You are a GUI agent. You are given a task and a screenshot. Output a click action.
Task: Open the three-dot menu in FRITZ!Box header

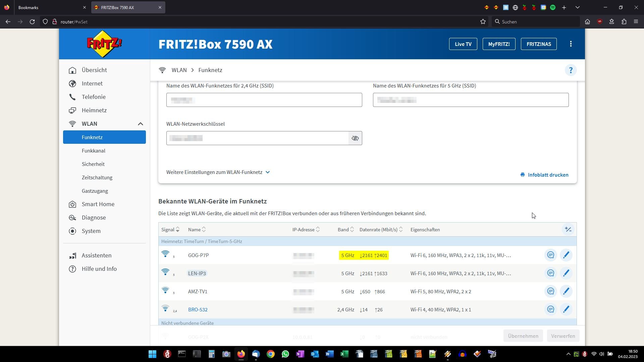pyautogui.click(x=571, y=44)
